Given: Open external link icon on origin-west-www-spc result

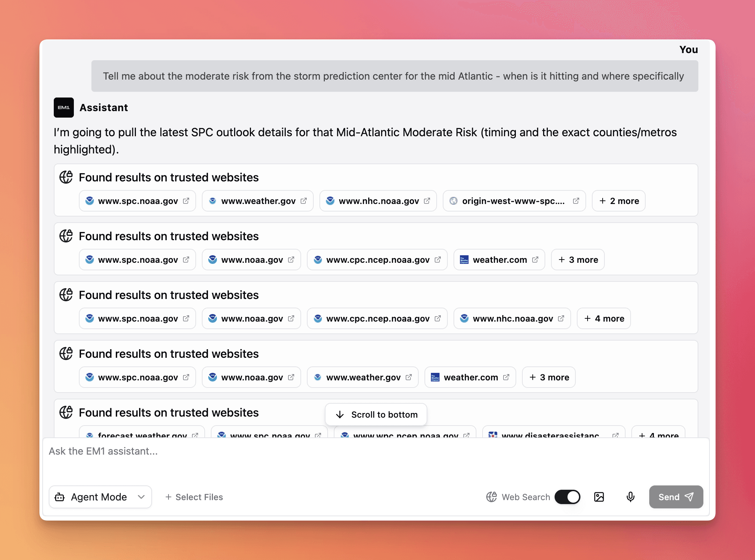Looking at the screenshot, I should click(576, 201).
